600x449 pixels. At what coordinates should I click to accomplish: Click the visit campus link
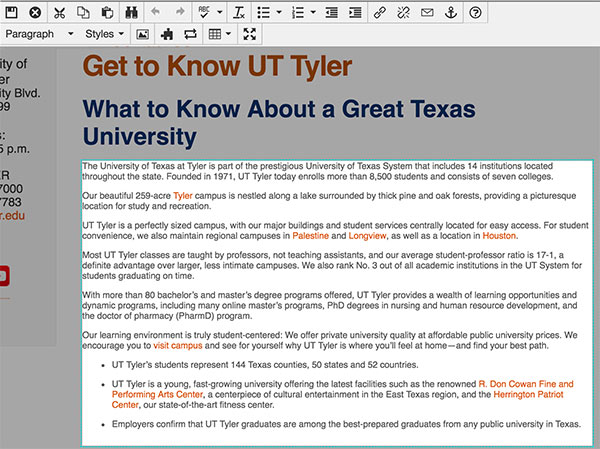178,346
